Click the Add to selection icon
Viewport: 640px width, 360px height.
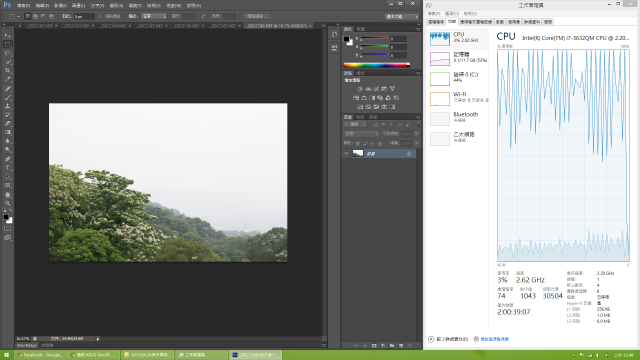[x=36, y=16]
